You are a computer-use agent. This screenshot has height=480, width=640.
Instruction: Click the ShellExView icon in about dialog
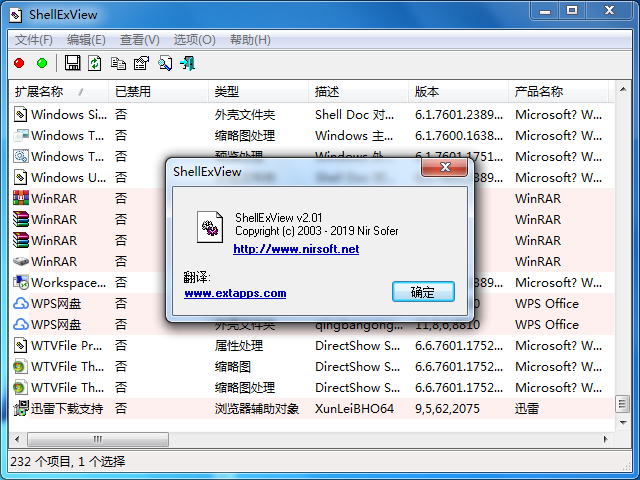pos(210,227)
